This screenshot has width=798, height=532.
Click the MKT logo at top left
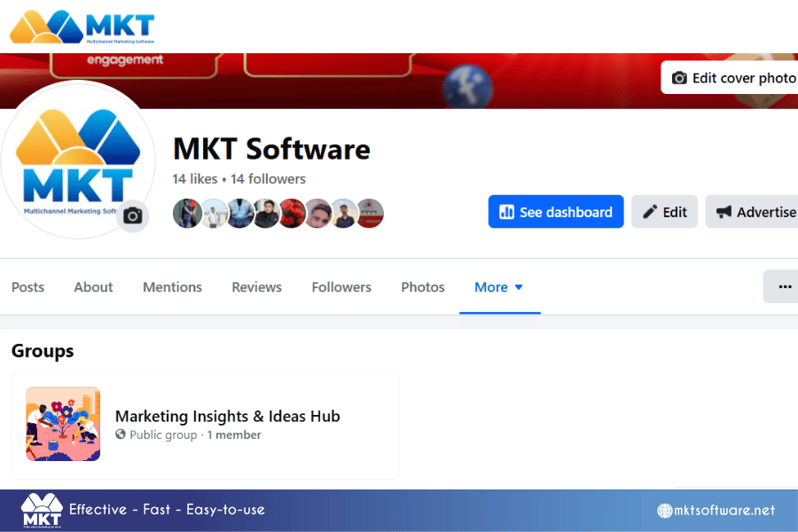(82, 27)
